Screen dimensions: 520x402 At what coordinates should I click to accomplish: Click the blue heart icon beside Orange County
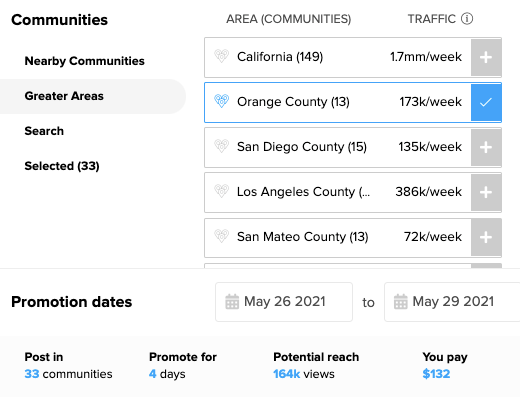point(221,101)
